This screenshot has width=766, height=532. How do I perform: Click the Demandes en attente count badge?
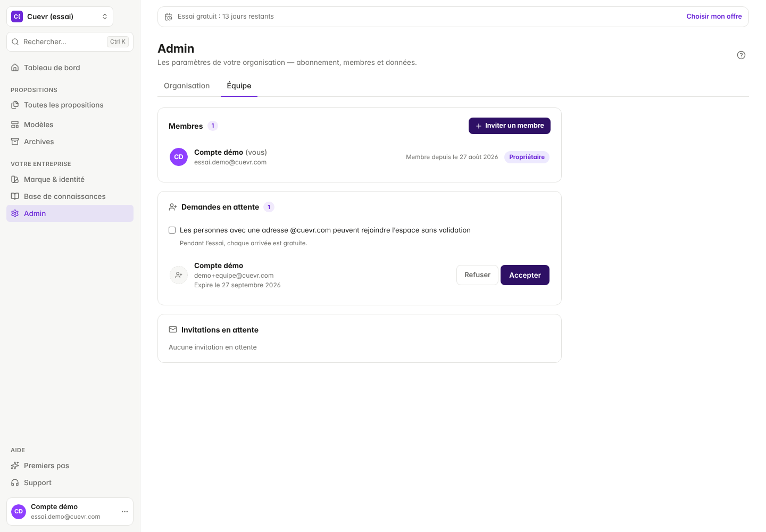coord(269,207)
